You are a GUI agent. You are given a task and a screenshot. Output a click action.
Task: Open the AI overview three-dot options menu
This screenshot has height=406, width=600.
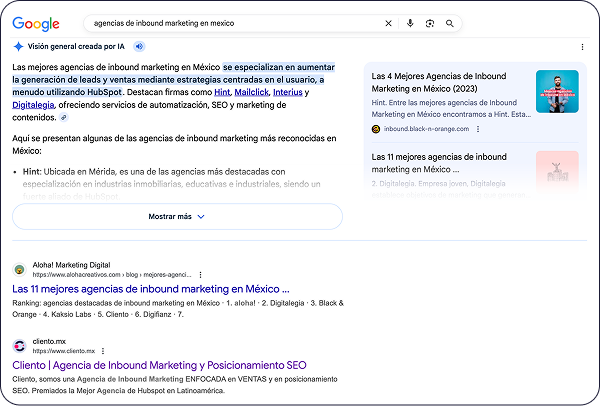[582, 47]
